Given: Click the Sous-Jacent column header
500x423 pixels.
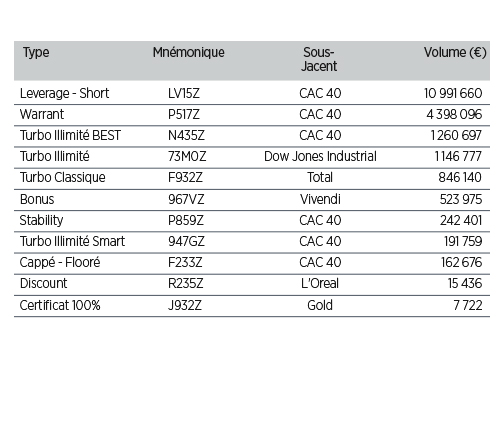Looking at the screenshot, I should [x=319, y=59].
